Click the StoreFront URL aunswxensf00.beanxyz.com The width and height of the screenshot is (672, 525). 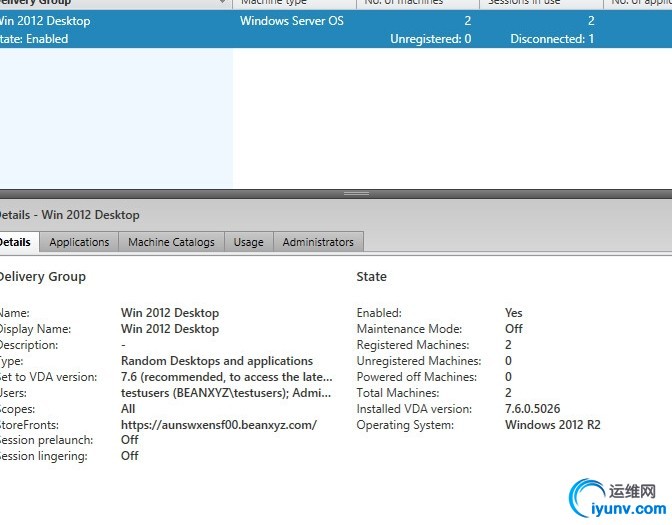(219, 425)
